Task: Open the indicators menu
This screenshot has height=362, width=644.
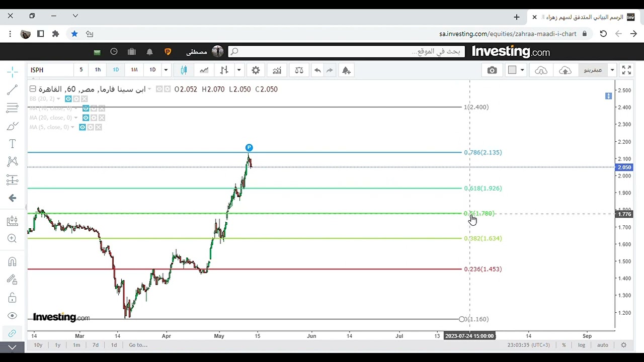Action: point(277,70)
